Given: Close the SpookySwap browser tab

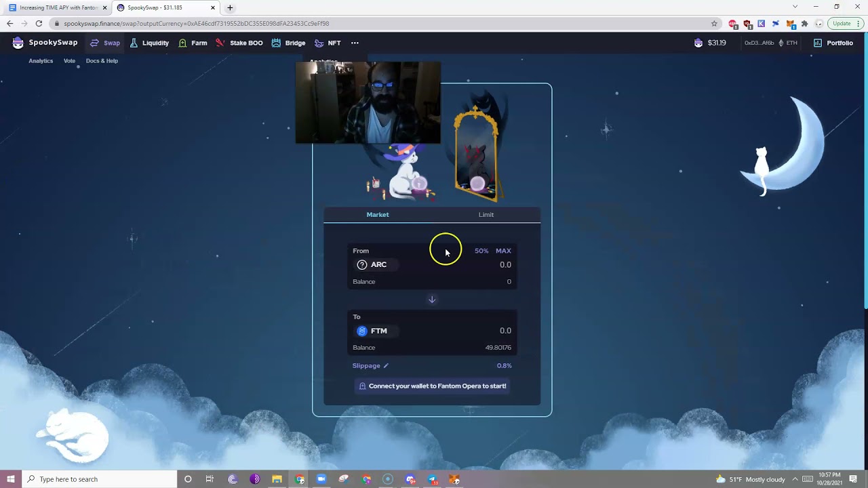Looking at the screenshot, I should click(x=213, y=8).
